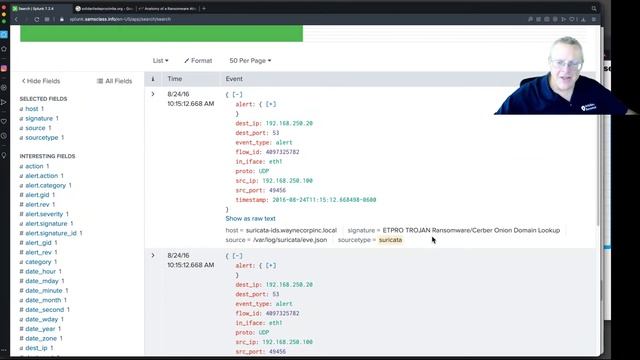
Task: Collapse first event JSON with [-]
Action: 237,95
